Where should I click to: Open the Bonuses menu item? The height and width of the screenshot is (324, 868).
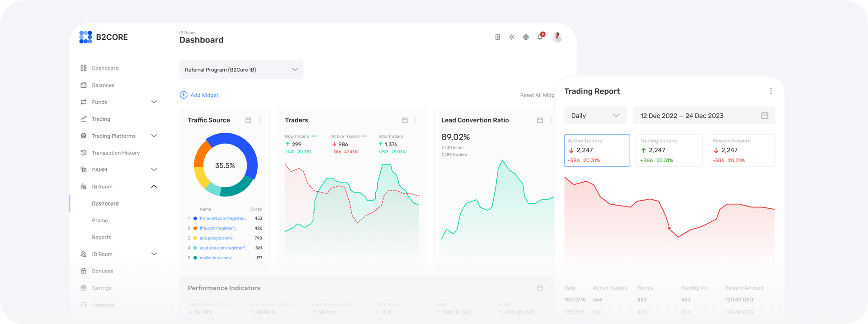pos(103,271)
